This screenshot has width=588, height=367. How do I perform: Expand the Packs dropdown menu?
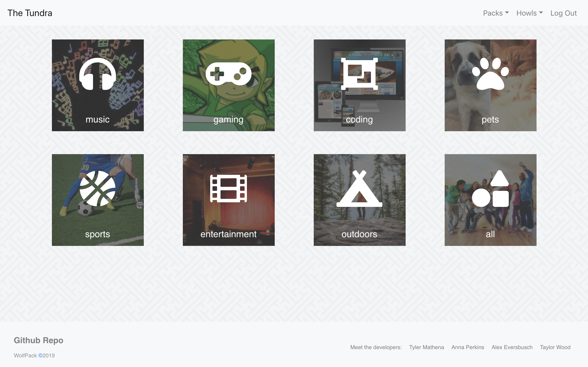pos(496,13)
